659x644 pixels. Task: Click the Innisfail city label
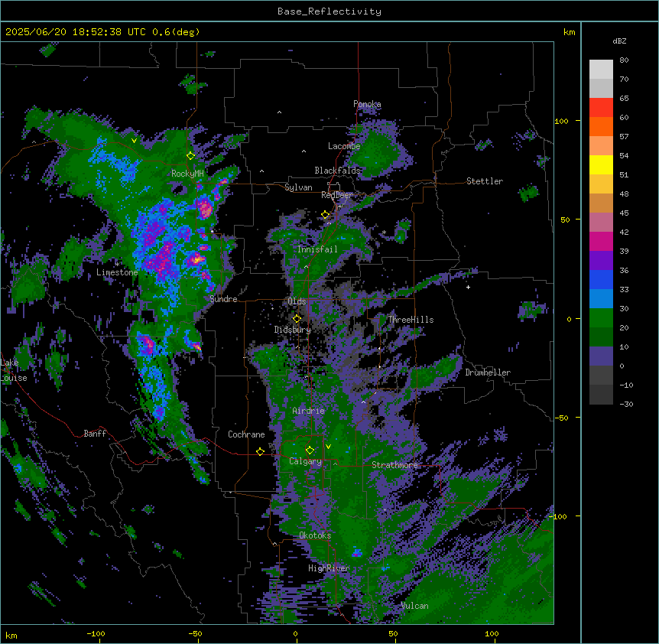click(317, 249)
